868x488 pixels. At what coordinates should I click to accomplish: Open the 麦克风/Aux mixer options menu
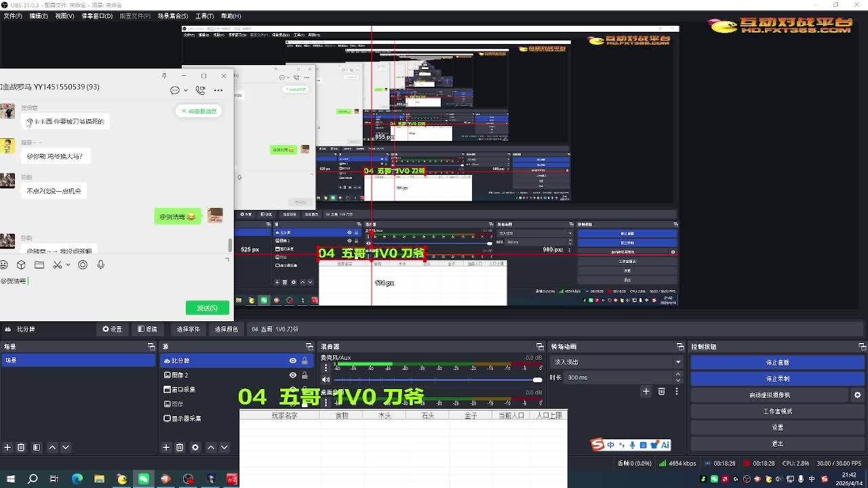tap(325, 367)
